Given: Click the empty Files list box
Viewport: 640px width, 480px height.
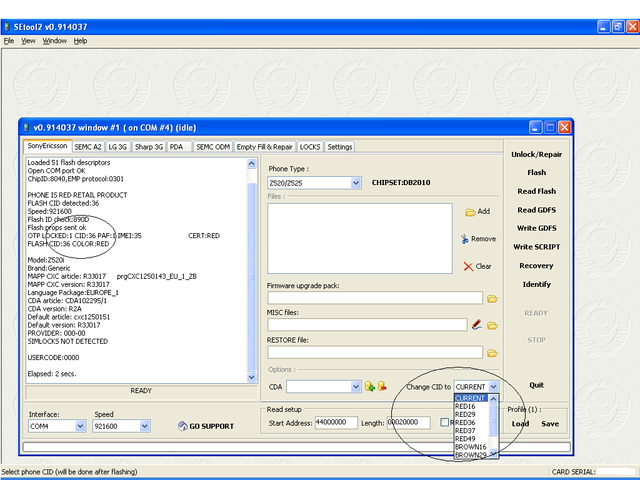Looking at the screenshot, I should tap(360, 238).
